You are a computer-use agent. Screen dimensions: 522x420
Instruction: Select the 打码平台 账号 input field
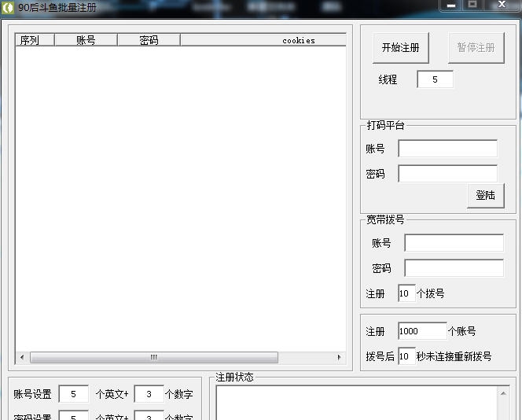pyautogui.click(x=448, y=149)
